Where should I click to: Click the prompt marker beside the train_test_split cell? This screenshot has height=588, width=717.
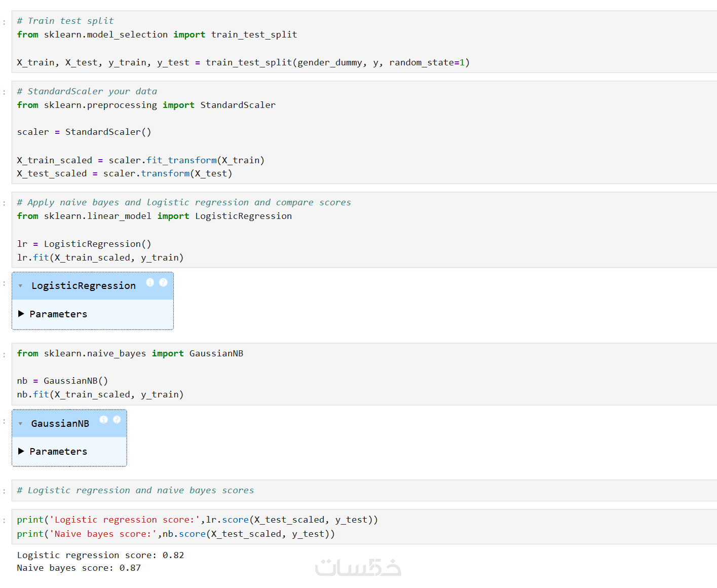click(x=4, y=22)
